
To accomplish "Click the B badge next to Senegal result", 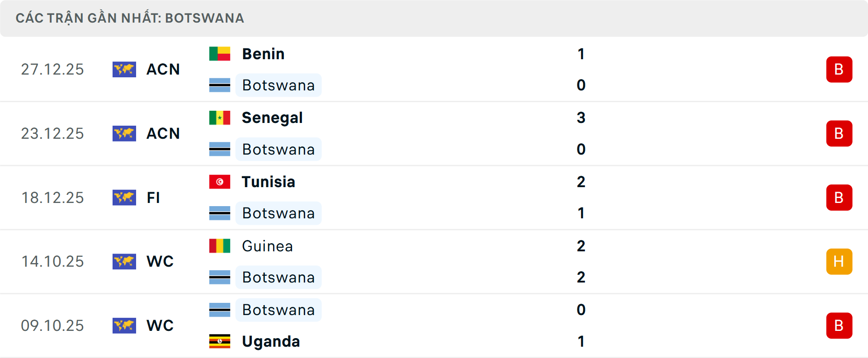I will click(840, 133).
